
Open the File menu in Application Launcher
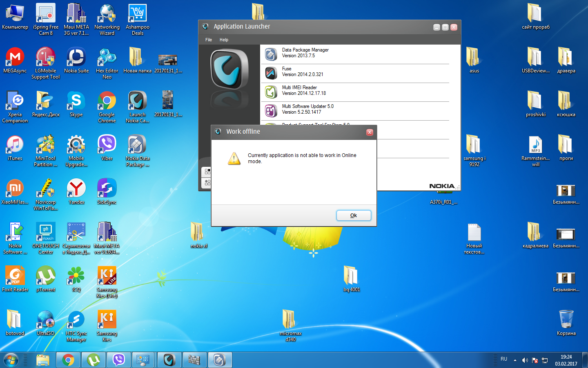click(209, 40)
